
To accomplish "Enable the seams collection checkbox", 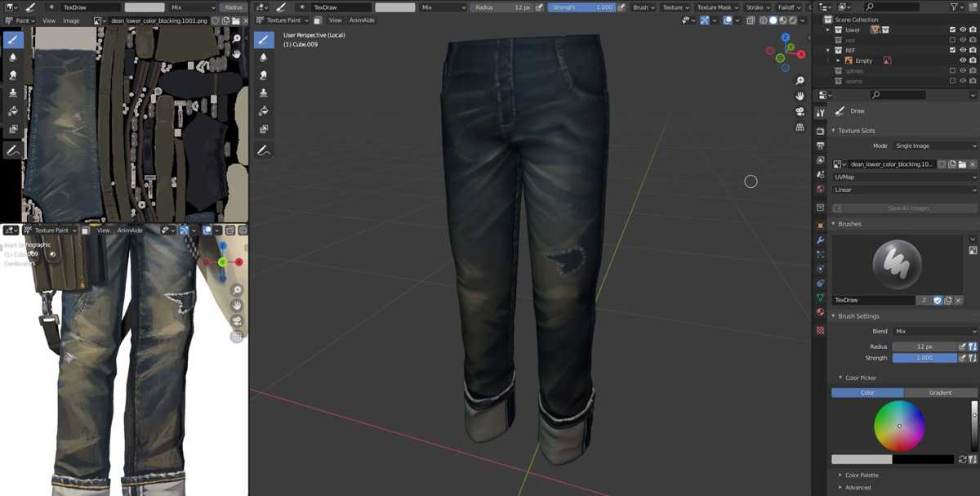I will [x=952, y=81].
